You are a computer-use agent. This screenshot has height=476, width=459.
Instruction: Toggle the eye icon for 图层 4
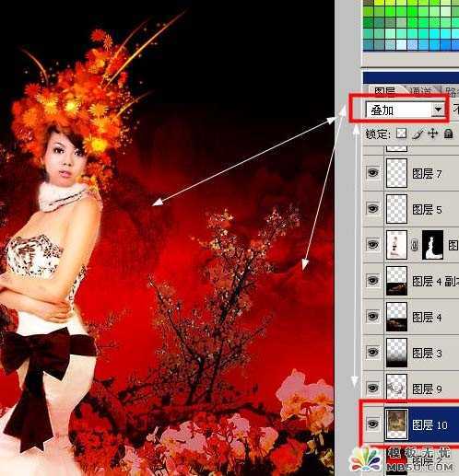[x=373, y=317]
